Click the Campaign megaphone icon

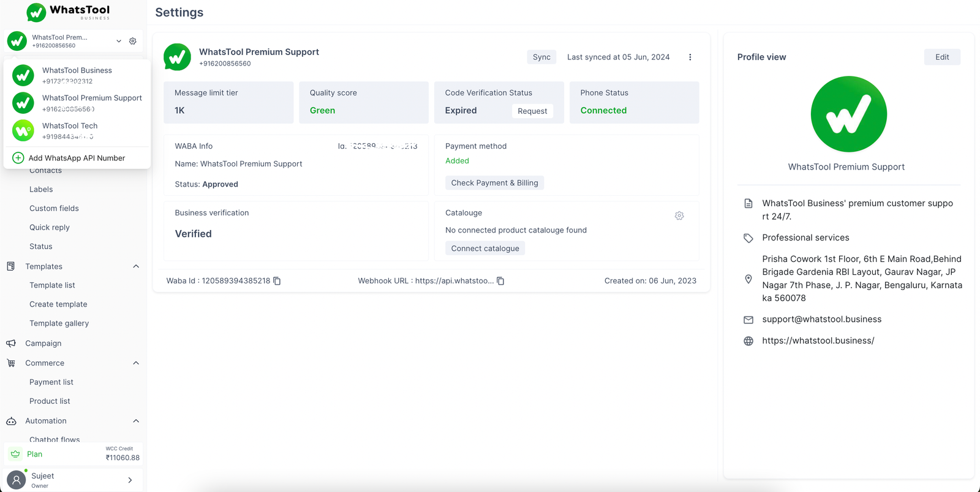coord(11,343)
